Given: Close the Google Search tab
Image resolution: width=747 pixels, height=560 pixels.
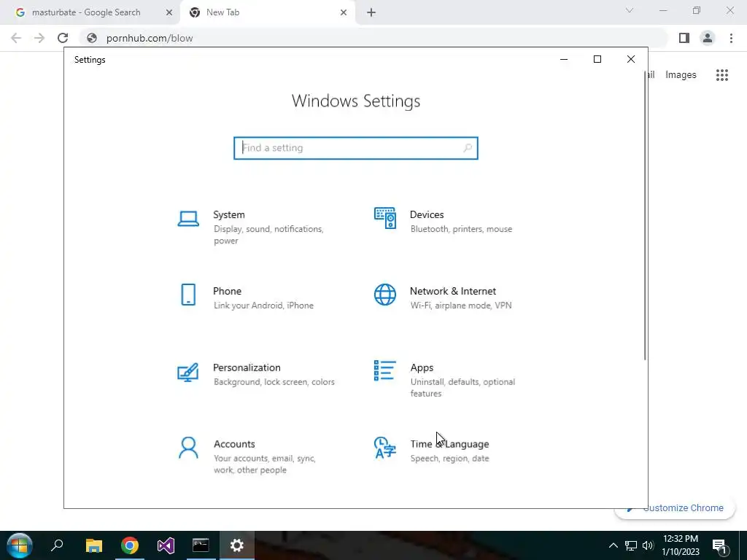Looking at the screenshot, I should (169, 12).
